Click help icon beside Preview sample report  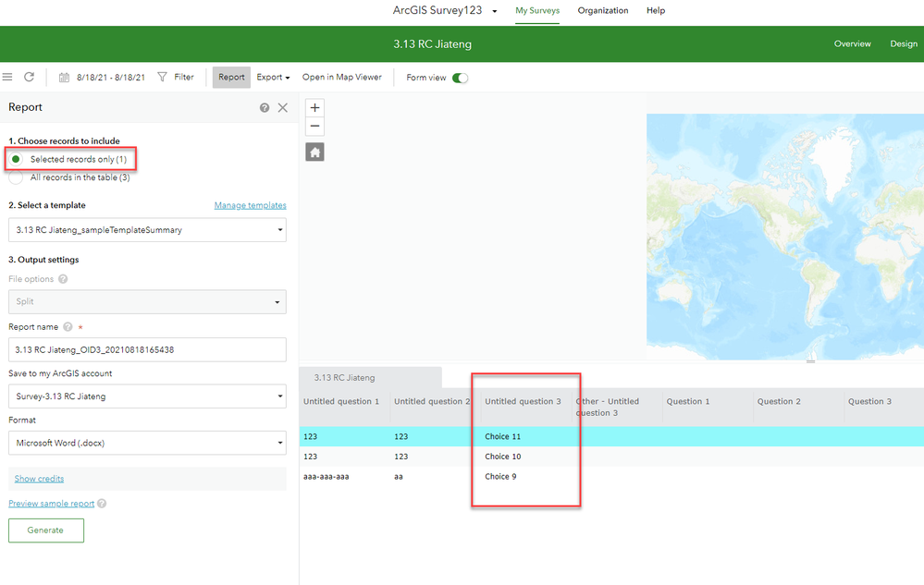[x=102, y=503]
